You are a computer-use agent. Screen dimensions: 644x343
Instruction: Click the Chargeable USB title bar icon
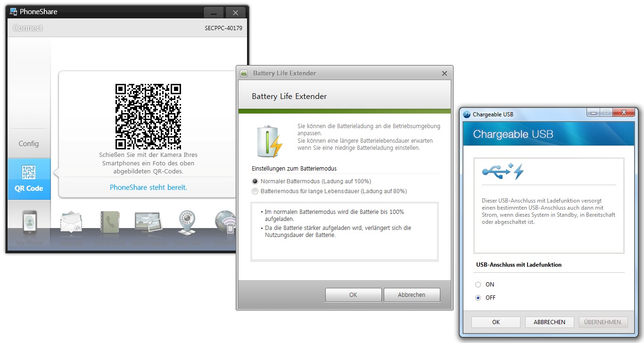pos(467,114)
